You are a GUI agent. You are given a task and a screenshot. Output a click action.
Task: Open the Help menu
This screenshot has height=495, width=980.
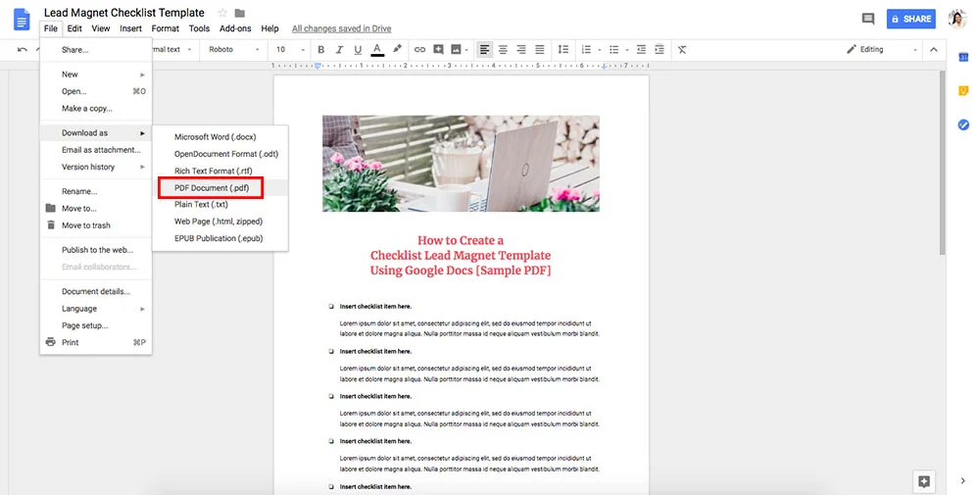[270, 28]
